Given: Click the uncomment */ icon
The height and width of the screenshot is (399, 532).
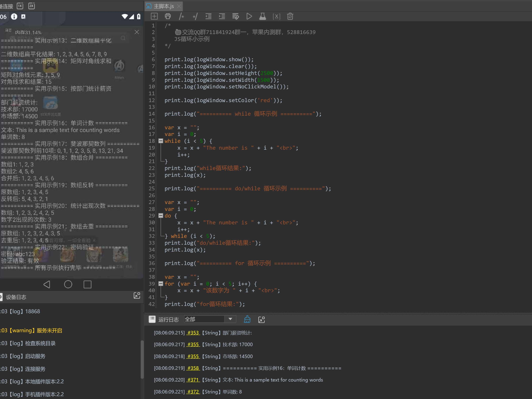Looking at the screenshot, I should point(195,16).
